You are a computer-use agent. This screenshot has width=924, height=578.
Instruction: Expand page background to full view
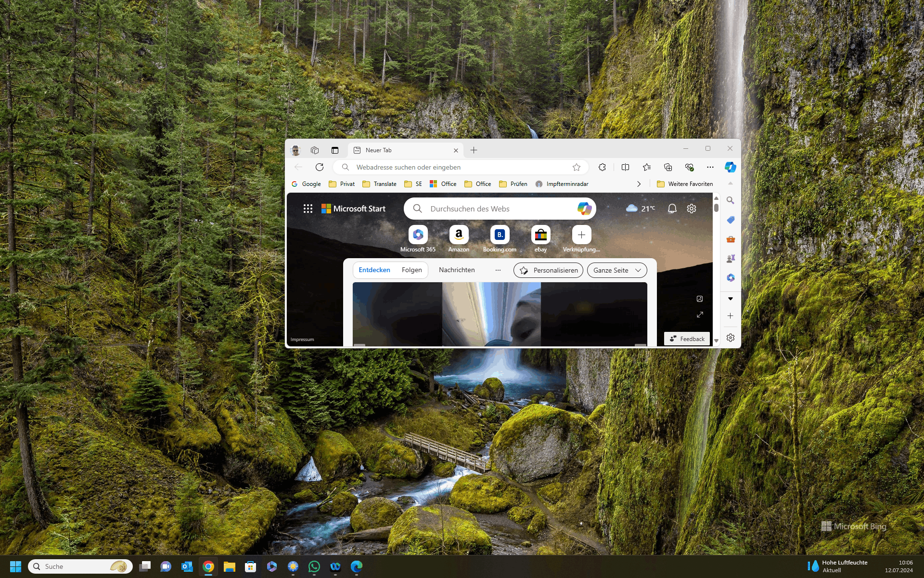tap(700, 315)
